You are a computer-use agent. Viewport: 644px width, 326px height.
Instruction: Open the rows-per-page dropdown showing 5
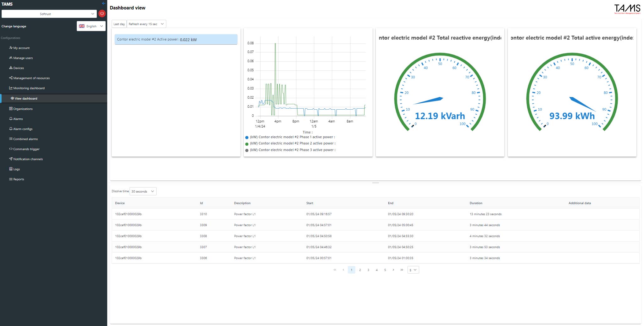coord(413,270)
